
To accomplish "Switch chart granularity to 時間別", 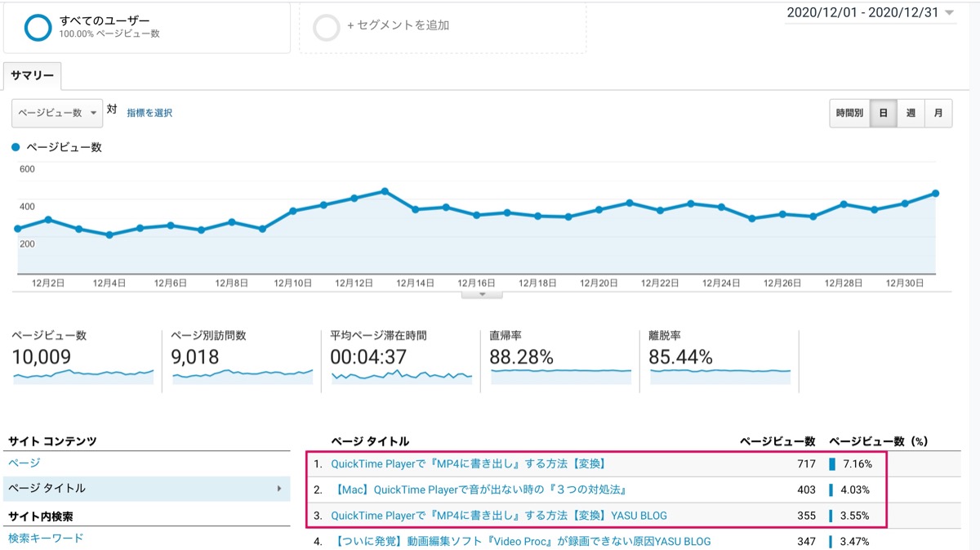I will click(849, 114).
